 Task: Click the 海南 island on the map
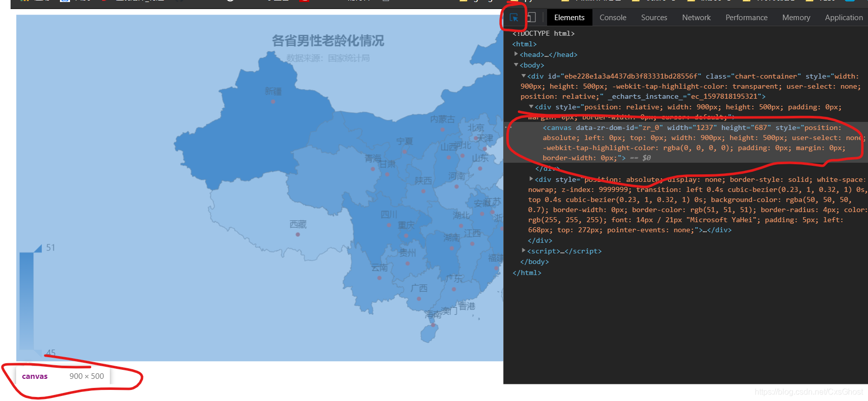429,332
